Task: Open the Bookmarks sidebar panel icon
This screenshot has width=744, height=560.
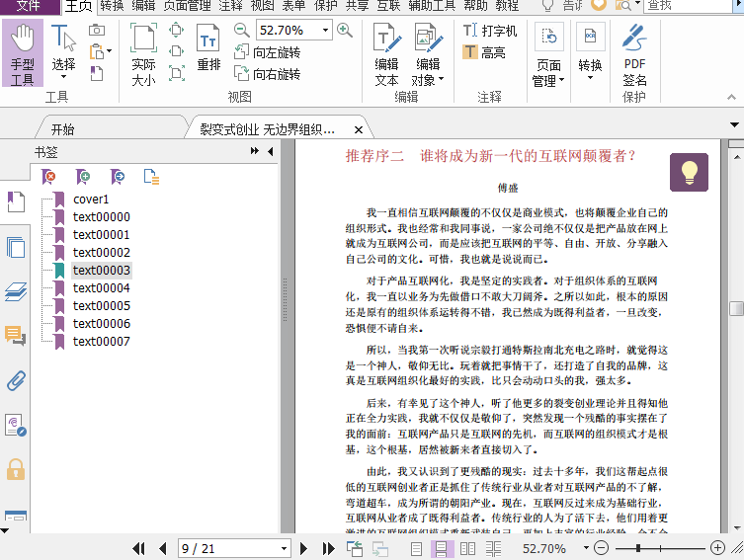Action: (x=16, y=202)
